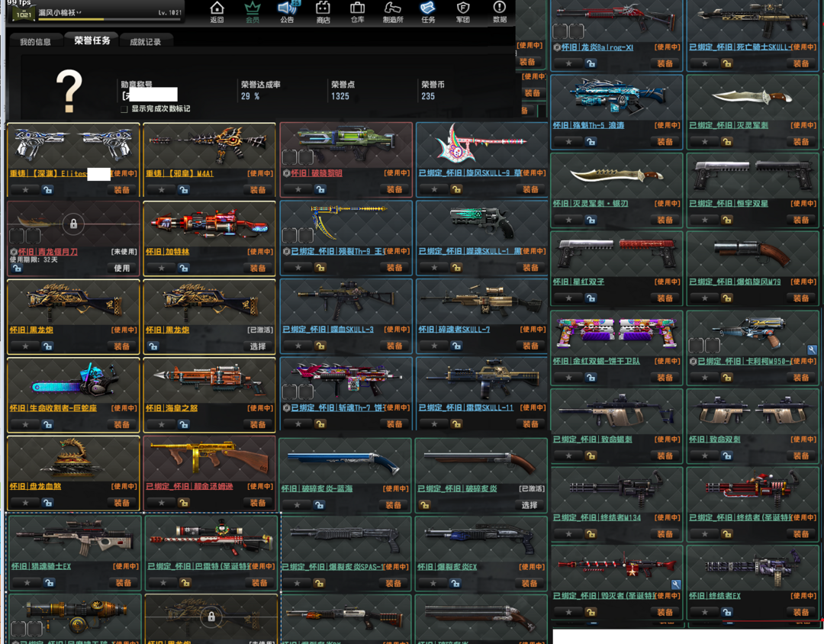Click 使用 button for 青龙偃月刀

coord(122,268)
